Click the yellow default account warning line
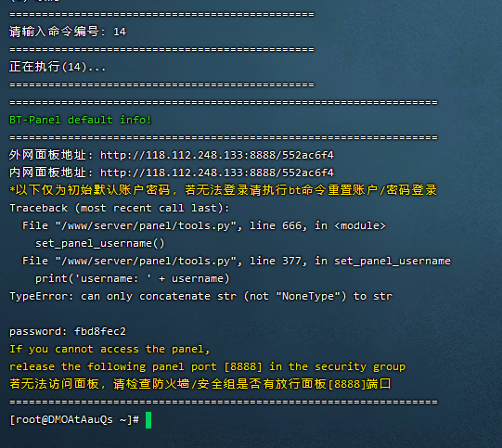Image resolution: width=502 pixels, height=448 pixels. tap(223, 190)
